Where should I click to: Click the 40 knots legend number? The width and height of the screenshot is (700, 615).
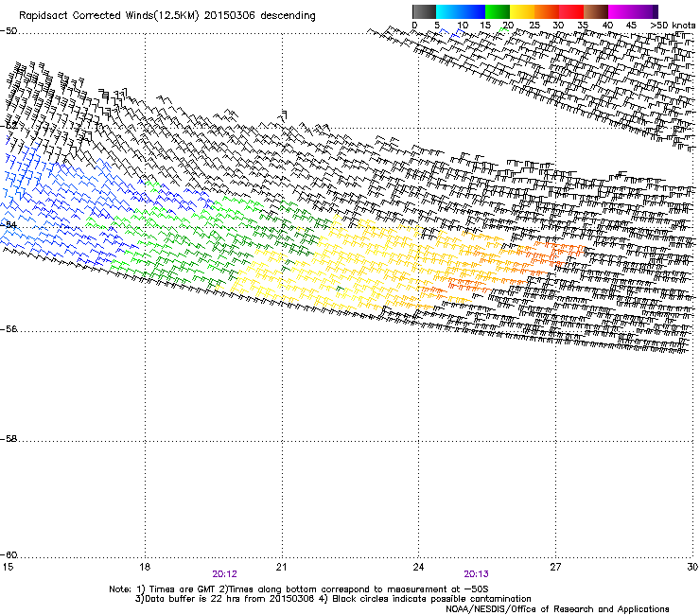point(607,25)
